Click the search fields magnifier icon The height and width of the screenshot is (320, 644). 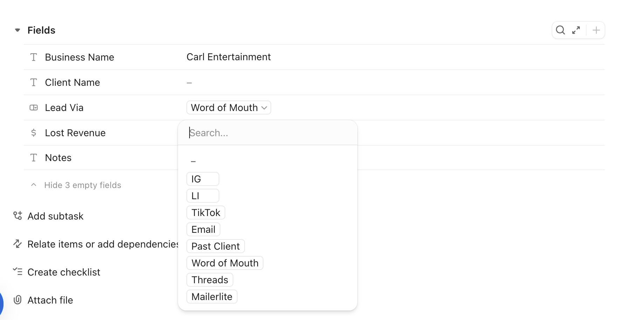pyautogui.click(x=560, y=30)
